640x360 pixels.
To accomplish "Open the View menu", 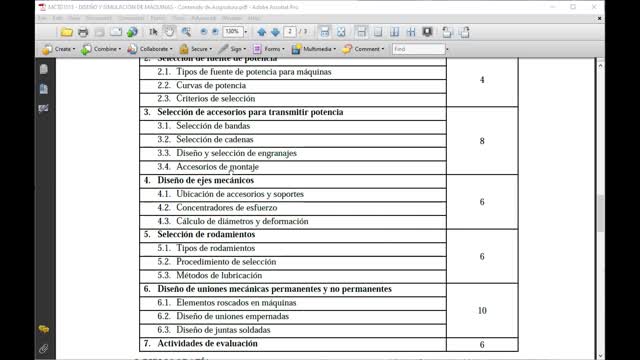I will pos(74,18).
